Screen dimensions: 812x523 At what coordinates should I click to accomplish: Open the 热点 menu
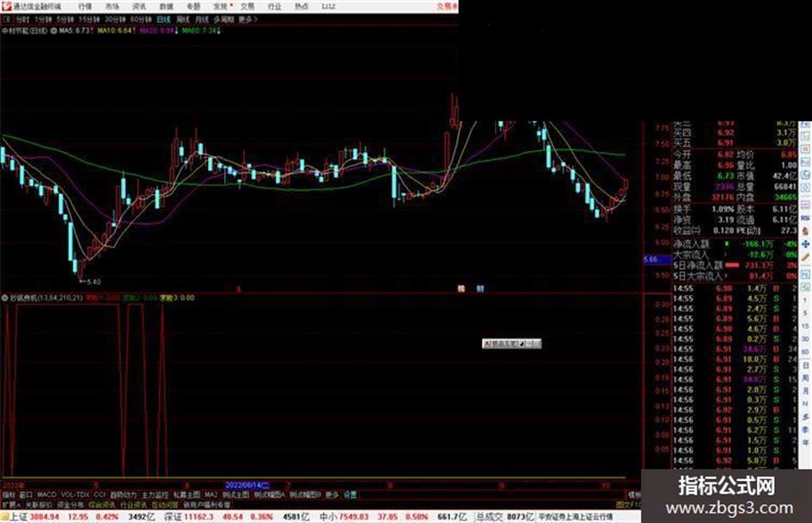[302, 7]
